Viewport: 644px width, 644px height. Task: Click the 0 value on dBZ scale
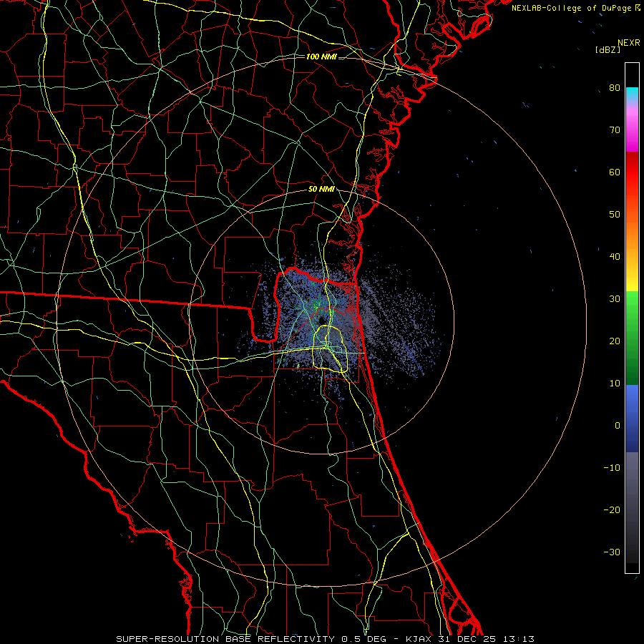pos(618,426)
